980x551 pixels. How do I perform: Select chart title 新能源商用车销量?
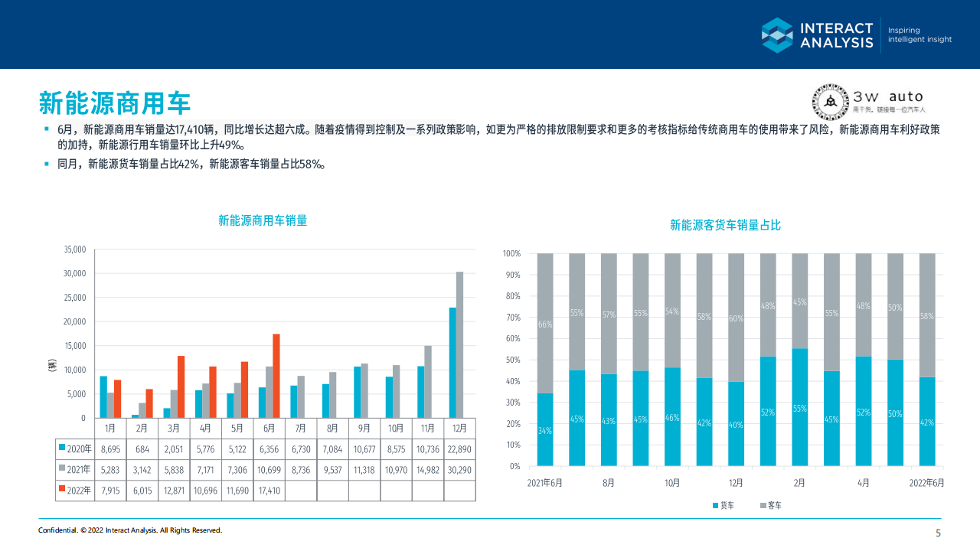pos(263,220)
